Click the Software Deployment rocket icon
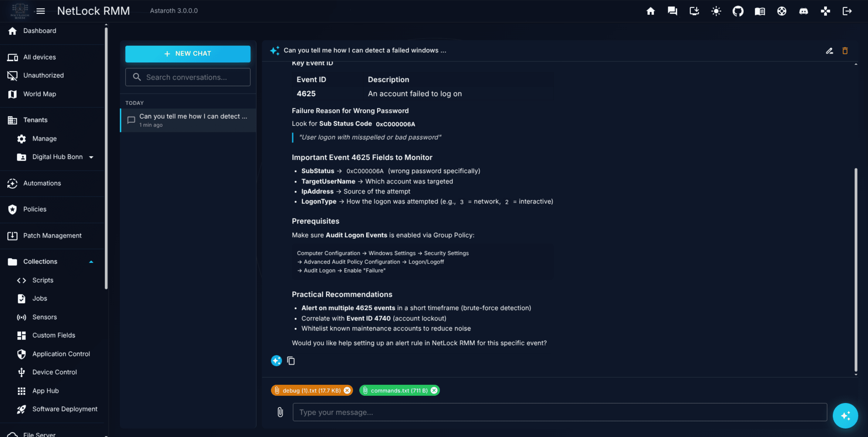This screenshot has width=868, height=437. [22, 409]
